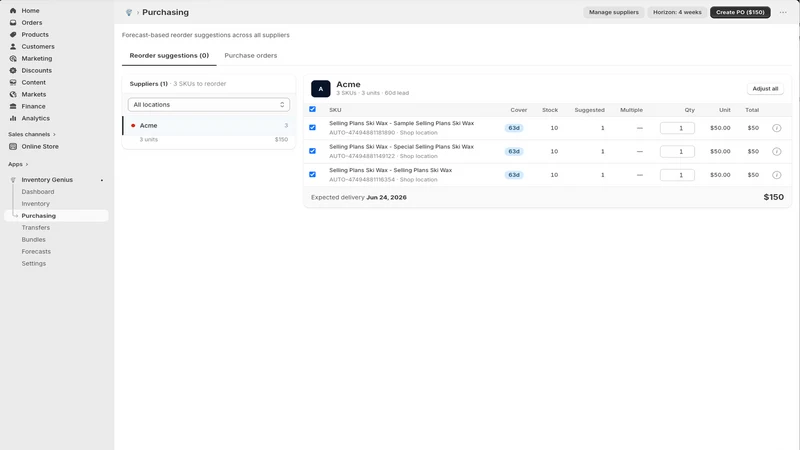Click the Customers person icon
Viewport: 800px width, 450px height.
coord(13,46)
